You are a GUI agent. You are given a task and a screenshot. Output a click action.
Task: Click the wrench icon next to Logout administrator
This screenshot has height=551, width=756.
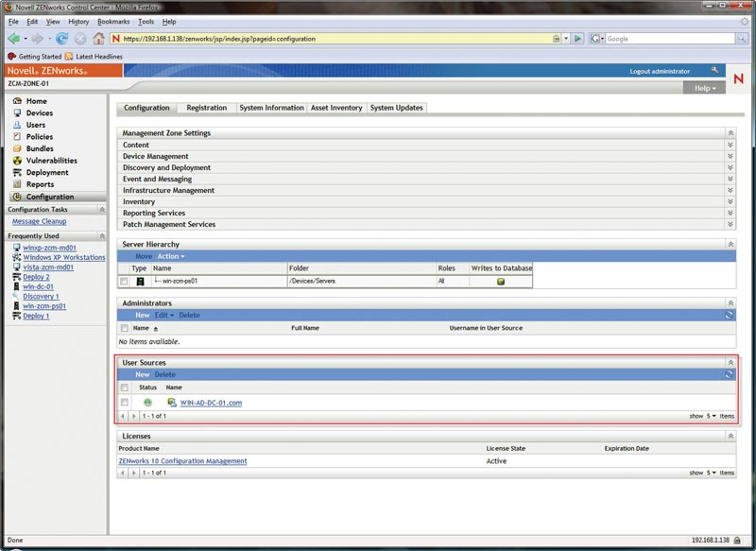714,70
